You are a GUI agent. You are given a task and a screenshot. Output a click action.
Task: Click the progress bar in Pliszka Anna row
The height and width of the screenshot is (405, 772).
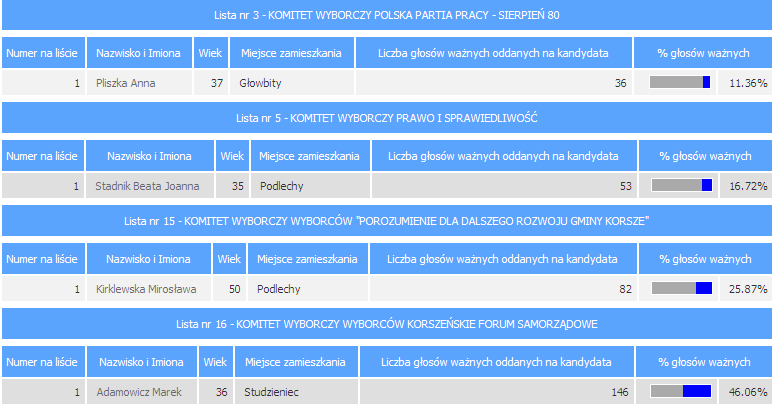tap(680, 82)
